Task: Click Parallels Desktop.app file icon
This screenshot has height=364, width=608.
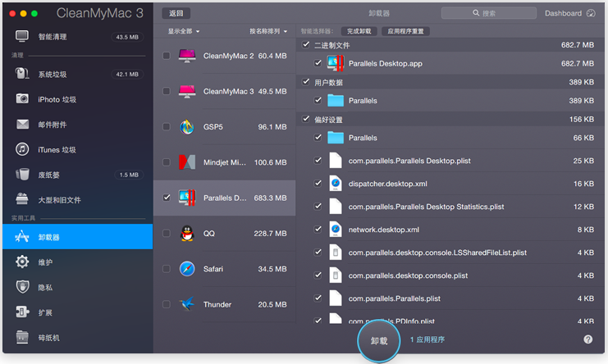Action: [336, 63]
